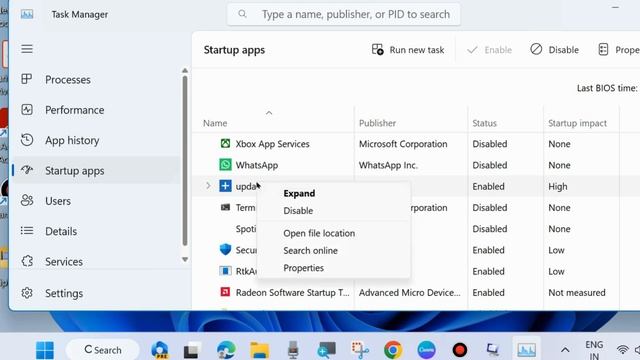This screenshot has width=640, height=360.
Task: Open Google Chrome from taskbar
Action: point(393,350)
